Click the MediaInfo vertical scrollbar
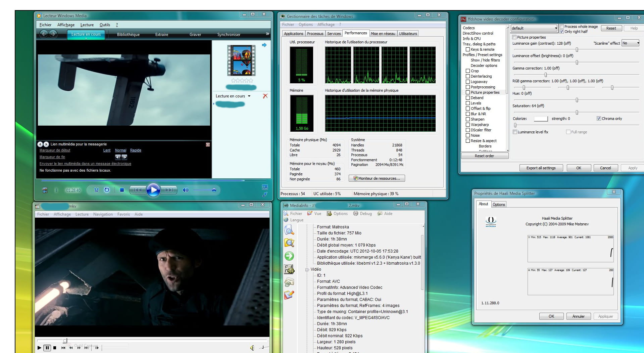 pos(423,263)
